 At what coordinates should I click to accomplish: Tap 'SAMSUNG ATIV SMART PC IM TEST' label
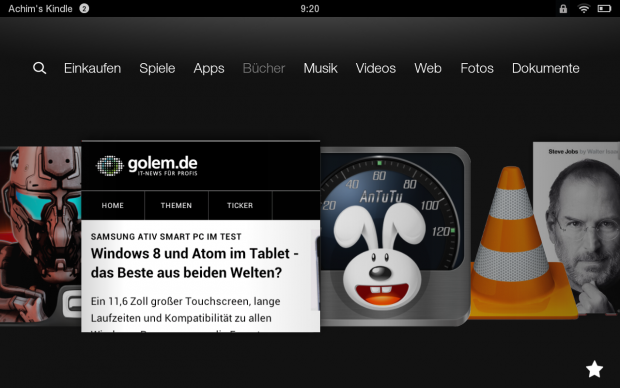[166, 237]
